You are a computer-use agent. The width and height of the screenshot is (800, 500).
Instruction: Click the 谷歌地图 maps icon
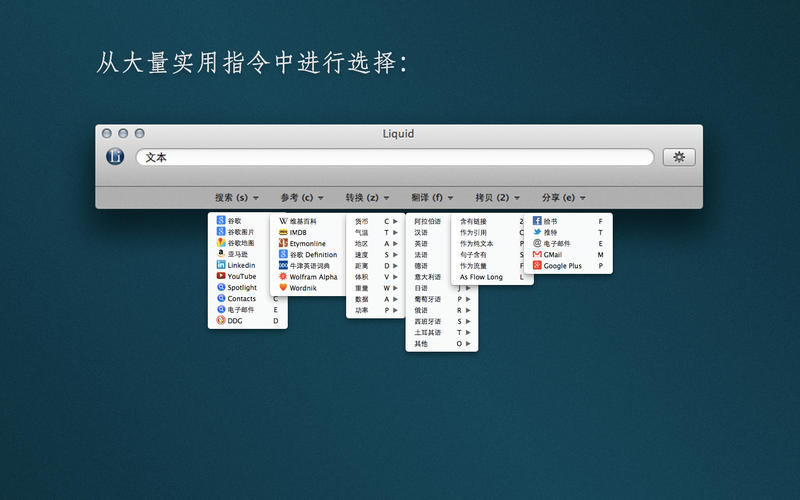221,243
